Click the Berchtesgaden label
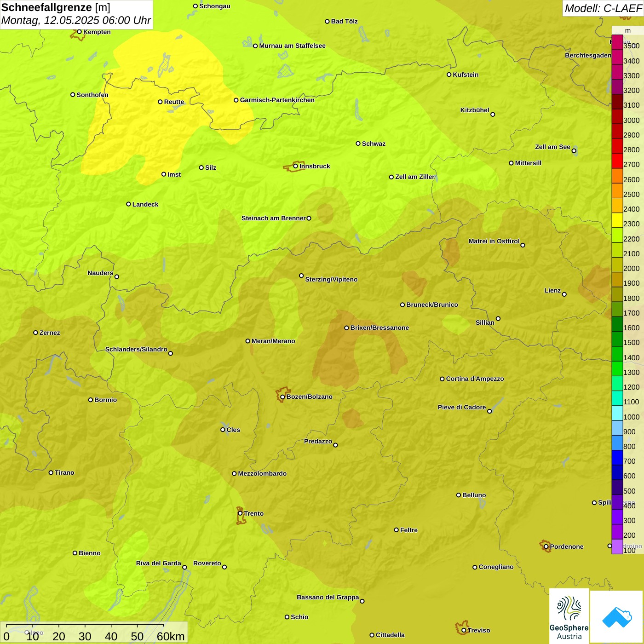The width and height of the screenshot is (644, 644). pyautogui.click(x=588, y=55)
